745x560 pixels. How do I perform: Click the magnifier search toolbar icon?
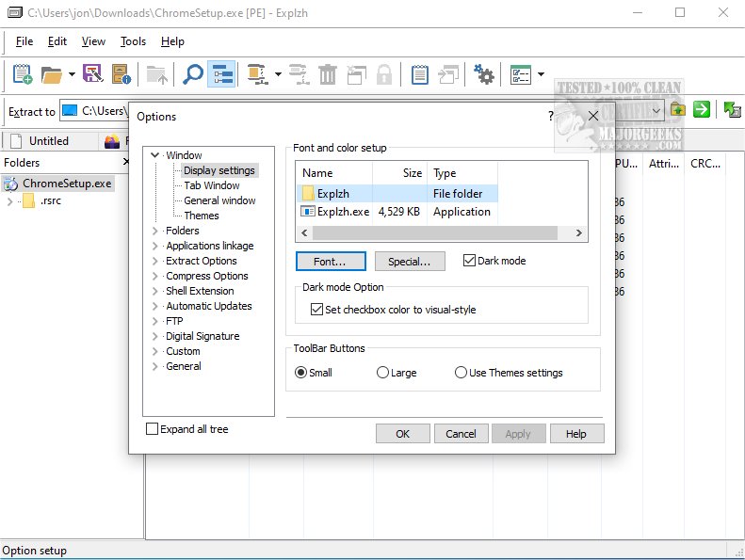point(192,74)
